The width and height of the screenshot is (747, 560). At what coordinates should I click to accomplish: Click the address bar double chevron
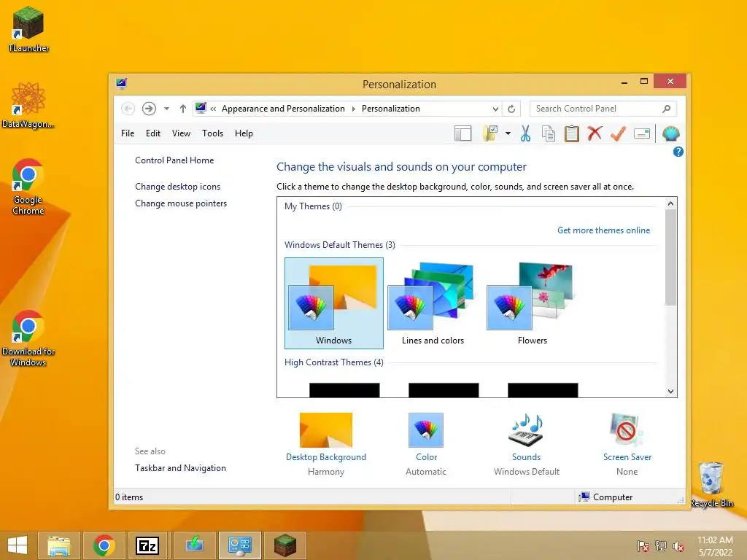point(214,109)
